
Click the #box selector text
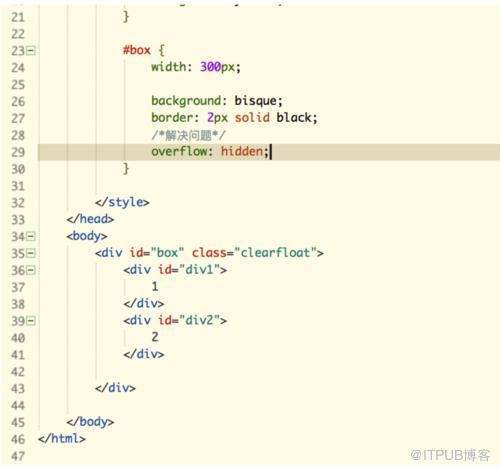(x=137, y=50)
